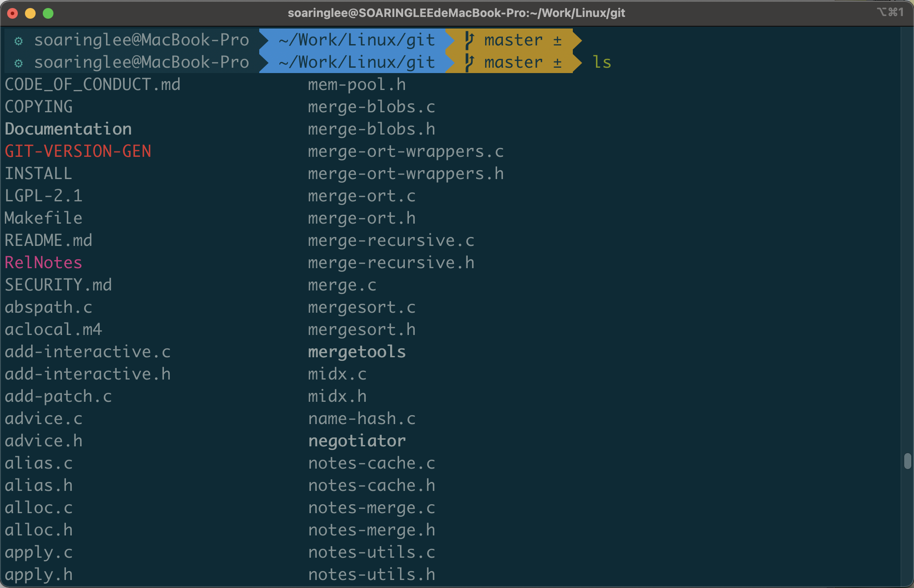Click the ~/Work/Linux/git path segment on first prompt

tap(357, 40)
